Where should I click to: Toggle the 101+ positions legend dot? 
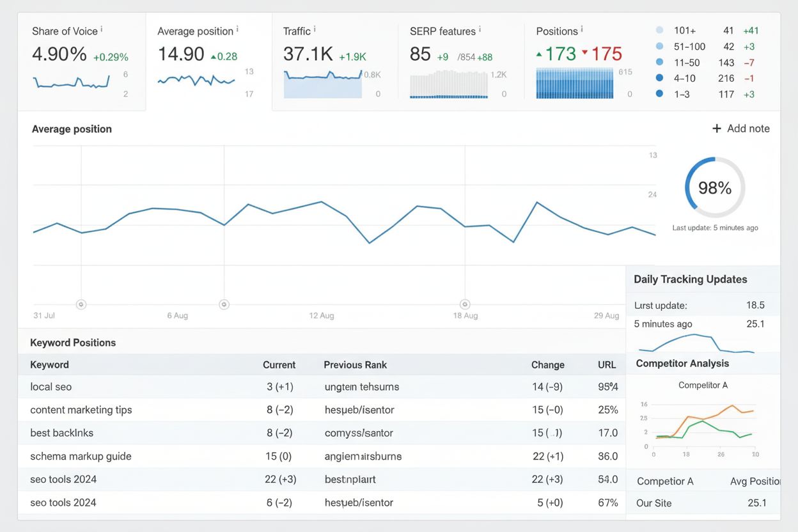click(x=659, y=30)
